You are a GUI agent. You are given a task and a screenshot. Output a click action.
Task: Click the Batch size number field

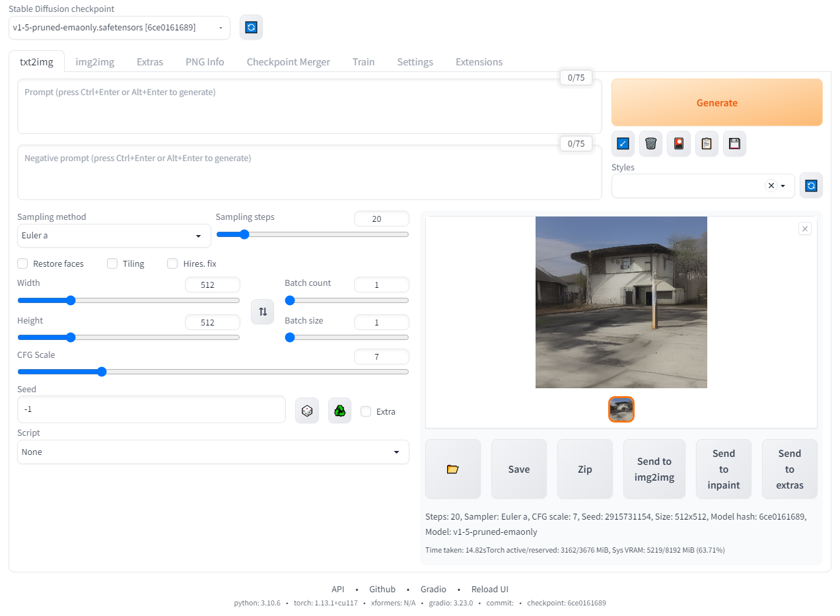point(382,322)
